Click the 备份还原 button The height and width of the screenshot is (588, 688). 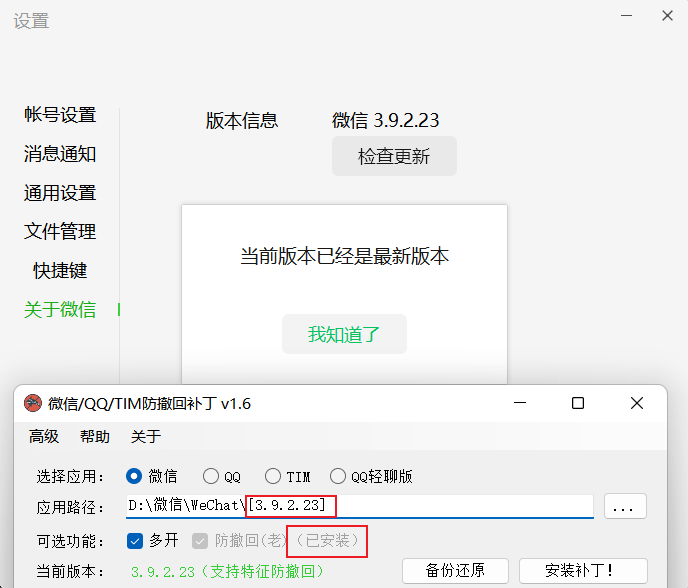[455, 571]
